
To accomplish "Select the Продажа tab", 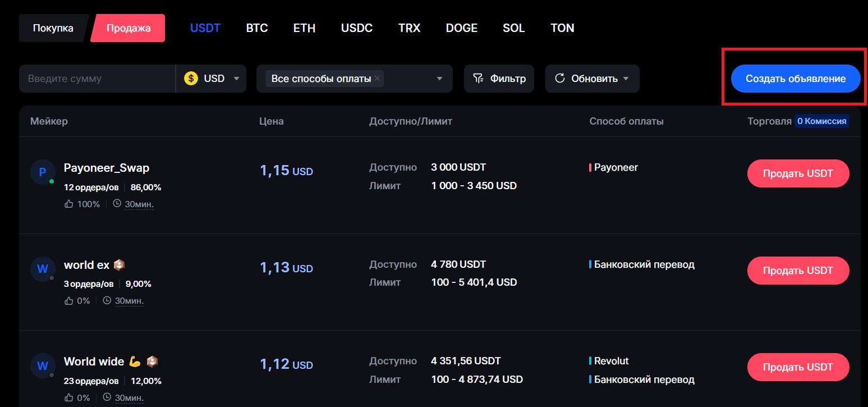I will 128,28.
